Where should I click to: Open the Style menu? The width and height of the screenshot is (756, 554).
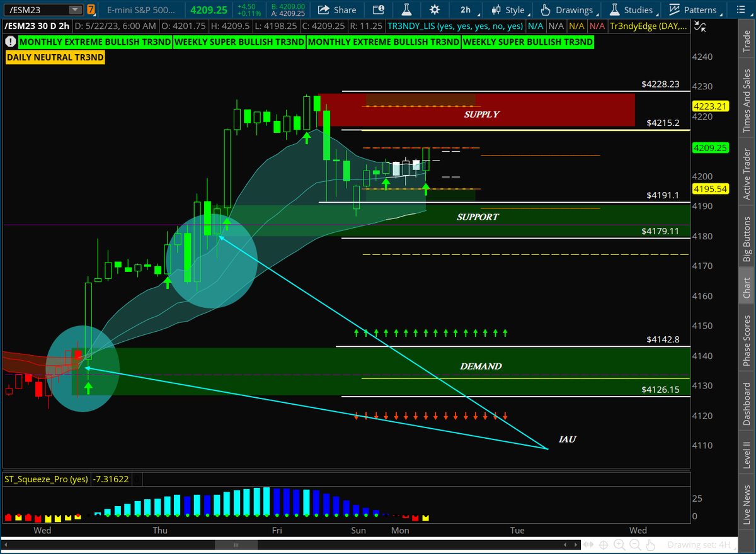coord(508,10)
